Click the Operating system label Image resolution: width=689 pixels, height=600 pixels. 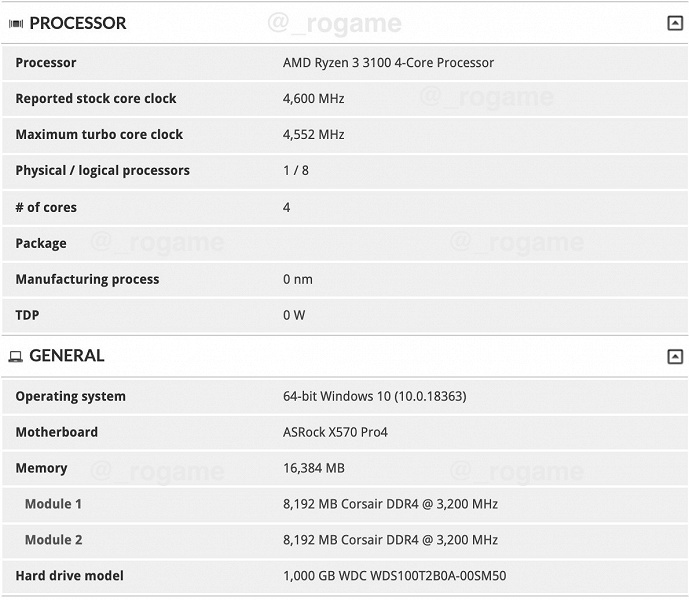(x=70, y=397)
